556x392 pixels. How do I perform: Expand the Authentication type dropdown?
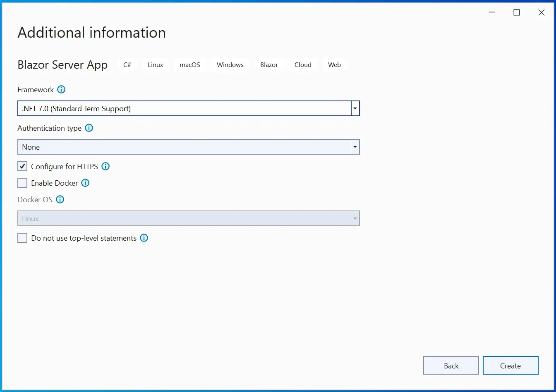click(x=355, y=147)
